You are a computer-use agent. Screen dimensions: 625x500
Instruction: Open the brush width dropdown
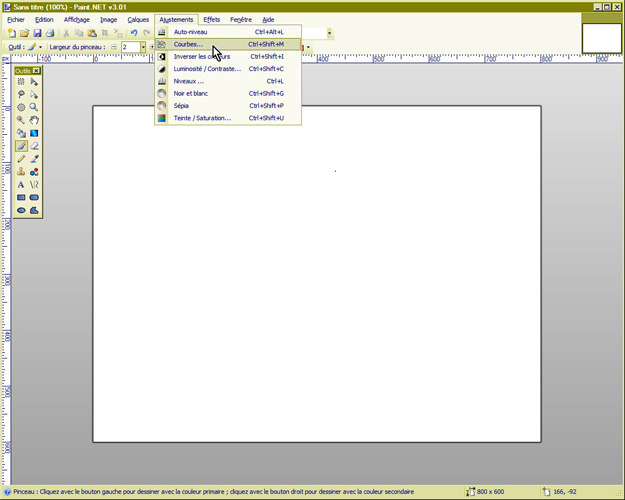(143, 47)
